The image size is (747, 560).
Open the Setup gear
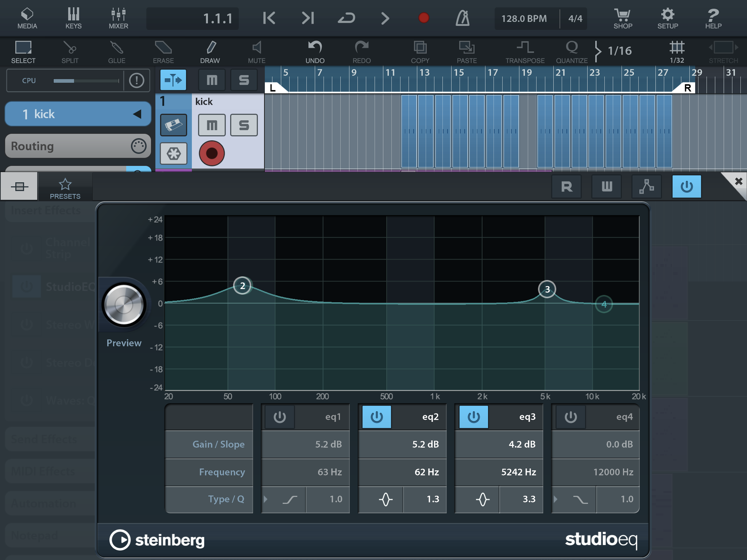point(668,18)
